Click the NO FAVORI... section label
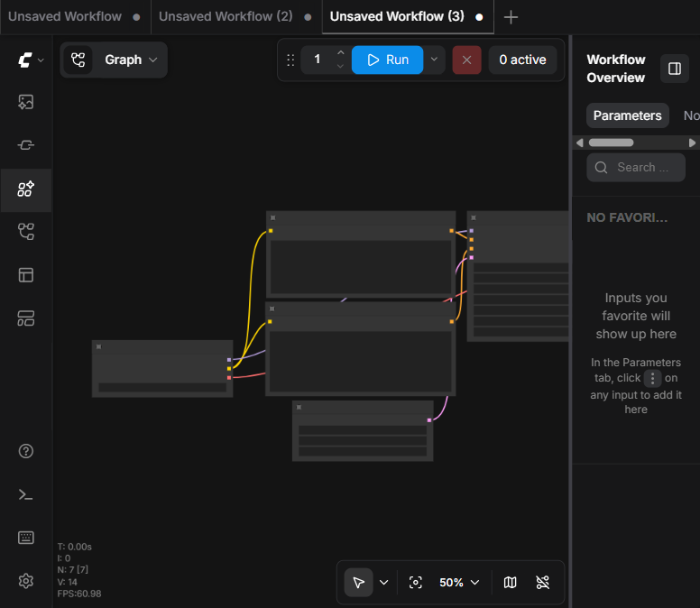This screenshot has width=700, height=608. tap(627, 217)
